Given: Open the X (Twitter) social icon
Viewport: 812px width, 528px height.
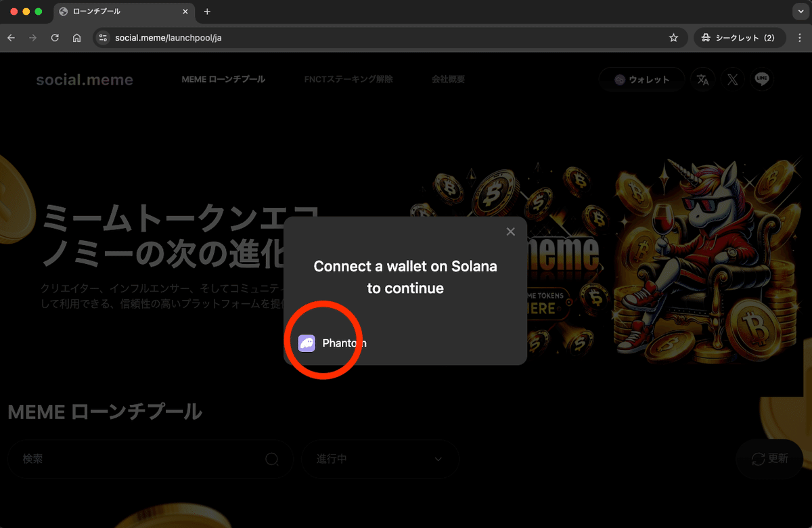Looking at the screenshot, I should [732, 79].
